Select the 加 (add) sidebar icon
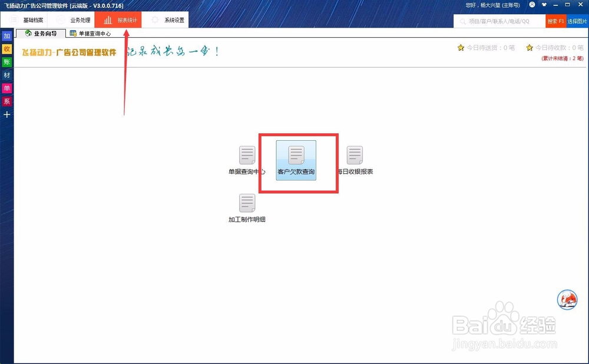Screen dimensions: 589x364 pyautogui.click(x=6, y=36)
